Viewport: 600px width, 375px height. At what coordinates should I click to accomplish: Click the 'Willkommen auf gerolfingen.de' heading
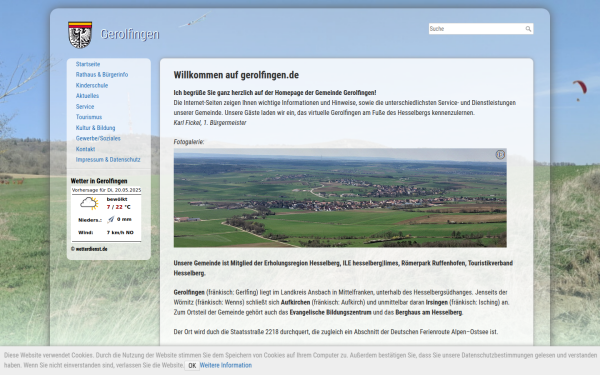pos(236,75)
